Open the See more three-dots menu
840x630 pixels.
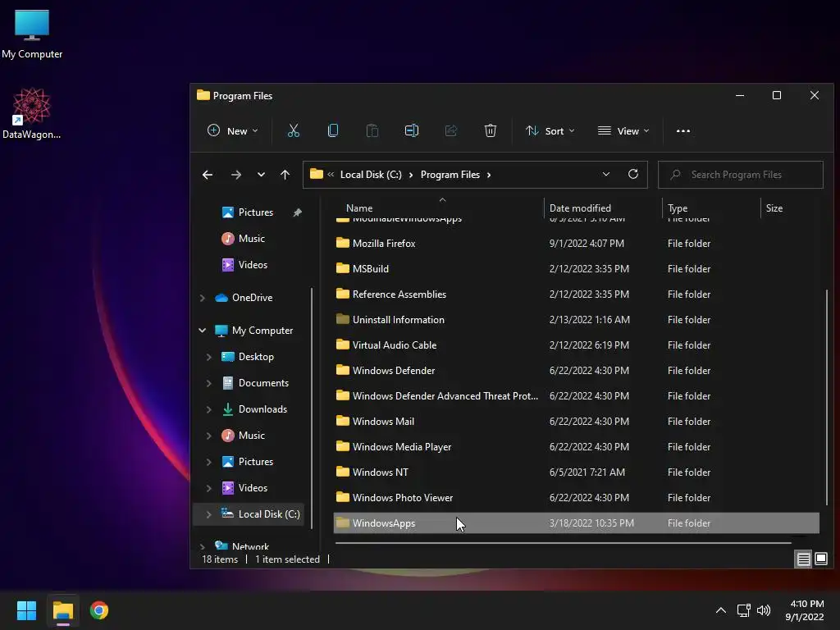click(683, 130)
